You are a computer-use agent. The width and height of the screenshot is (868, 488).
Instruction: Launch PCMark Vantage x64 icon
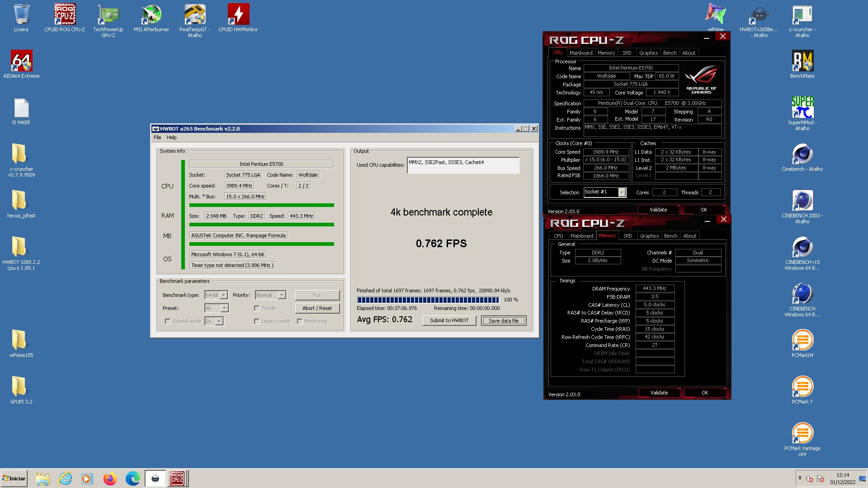pyautogui.click(x=802, y=440)
